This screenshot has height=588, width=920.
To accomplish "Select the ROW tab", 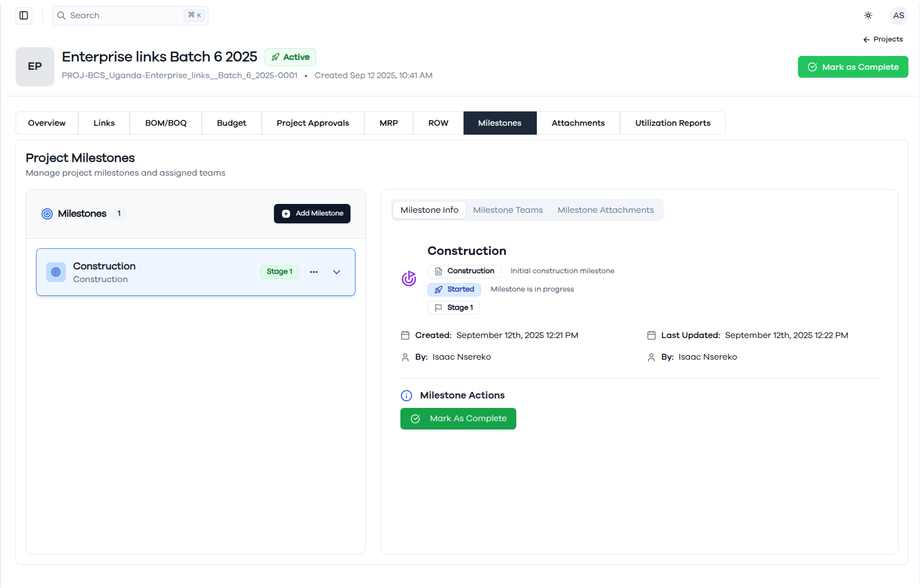I will pos(438,123).
